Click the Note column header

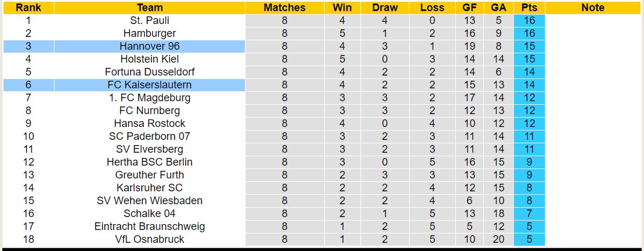(592, 8)
